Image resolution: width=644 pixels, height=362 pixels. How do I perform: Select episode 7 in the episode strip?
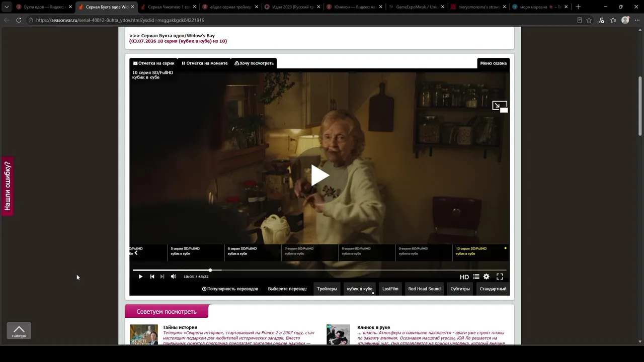310,252
